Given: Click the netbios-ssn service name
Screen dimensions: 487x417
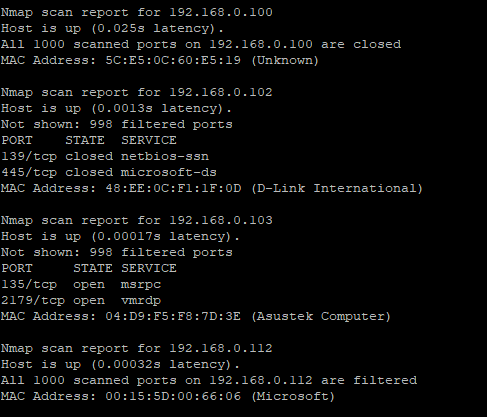Looking at the screenshot, I should [x=165, y=156].
